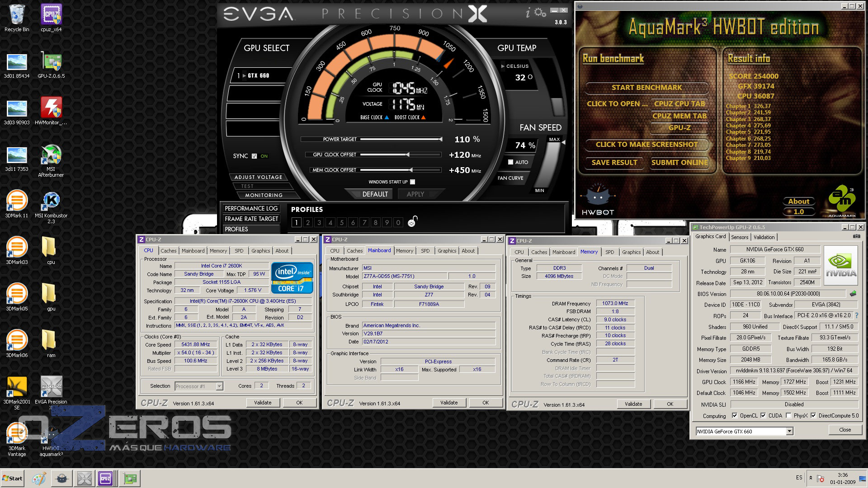Enable the PhysX checkbox in GPU-Z
868x488 pixels.
(788, 416)
